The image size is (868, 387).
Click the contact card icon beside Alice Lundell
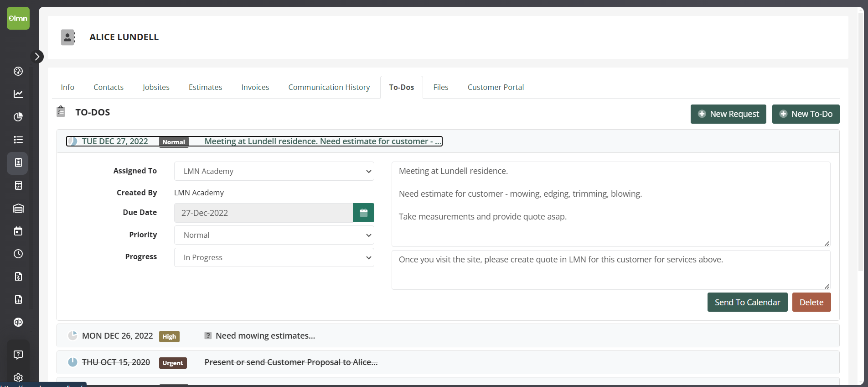(x=68, y=37)
